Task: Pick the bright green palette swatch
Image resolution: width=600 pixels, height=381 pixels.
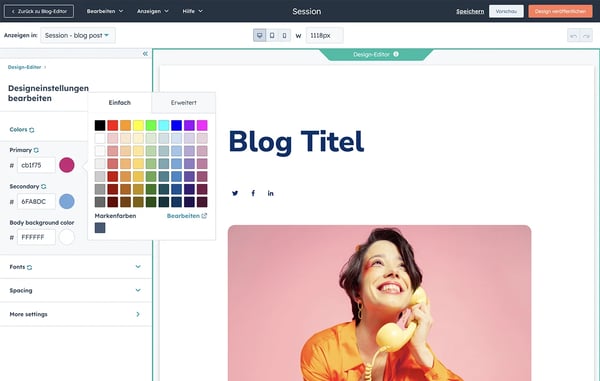Action: (151, 125)
